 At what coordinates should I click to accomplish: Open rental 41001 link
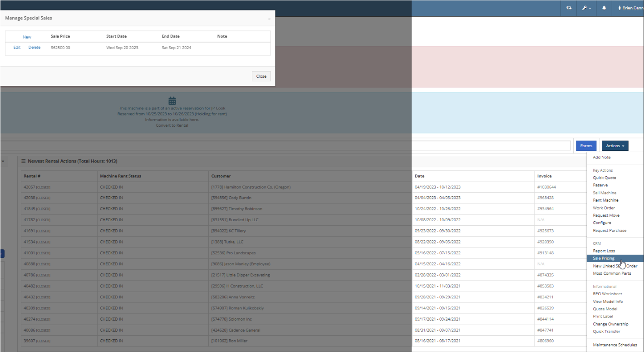pyautogui.click(x=29, y=253)
